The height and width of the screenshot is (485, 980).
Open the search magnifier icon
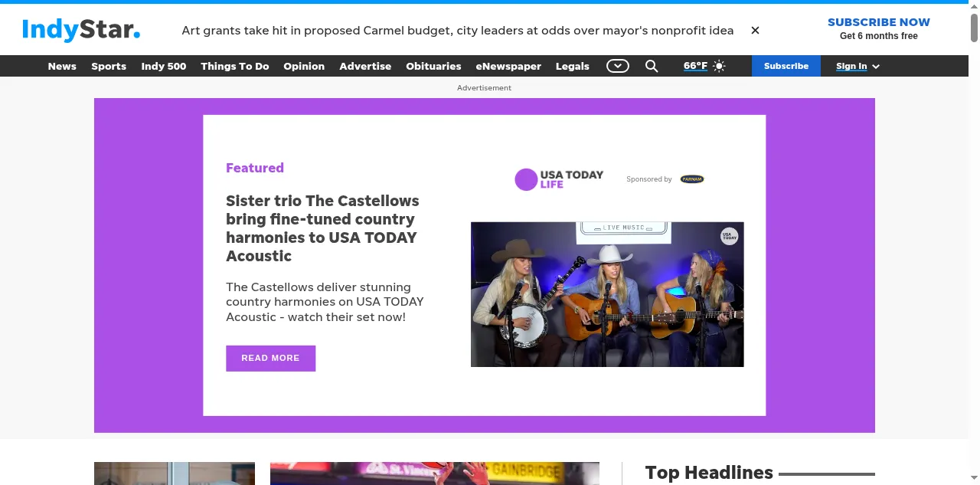pyautogui.click(x=652, y=66)
